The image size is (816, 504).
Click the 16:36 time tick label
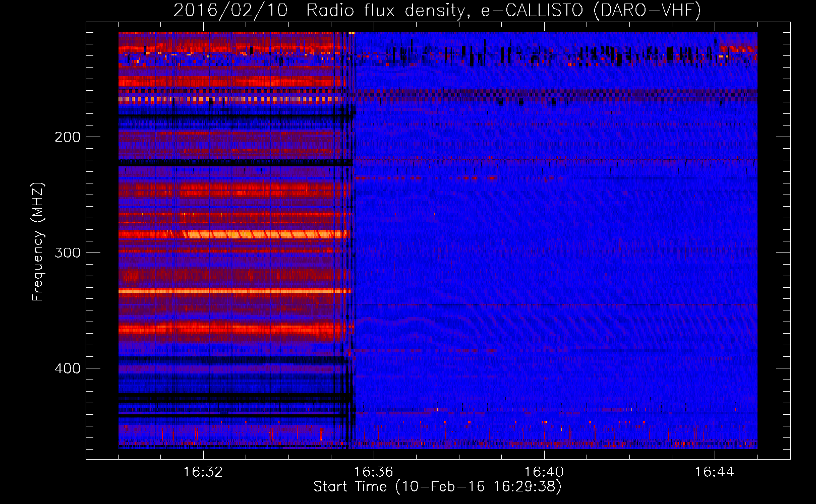373,472
